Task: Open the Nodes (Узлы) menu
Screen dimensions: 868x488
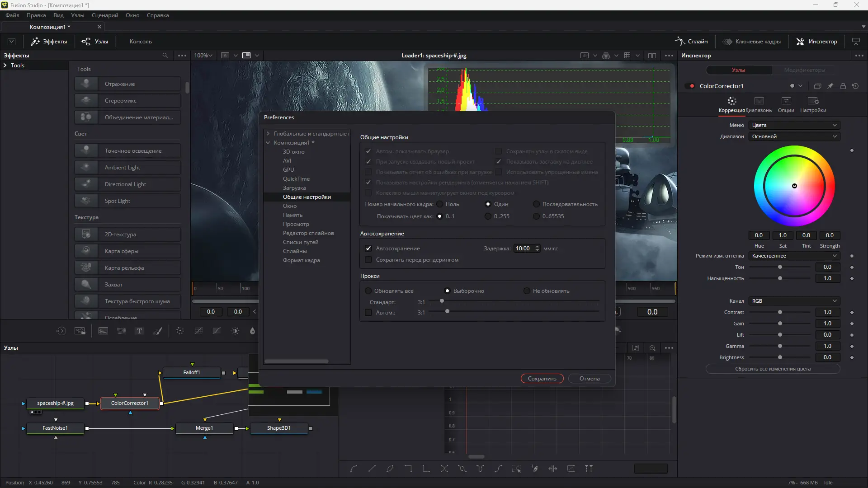Action: point(77,15)
